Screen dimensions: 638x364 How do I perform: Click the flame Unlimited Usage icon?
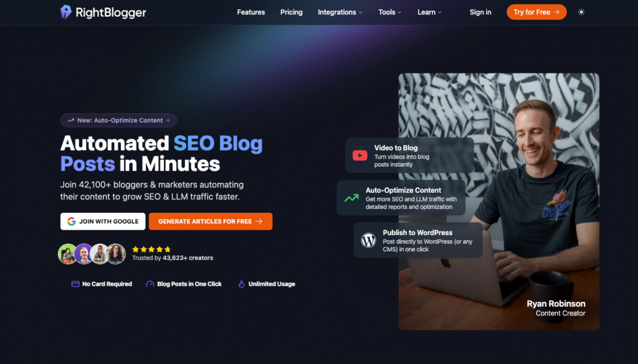pyautogui.click(x=241, y=284)
